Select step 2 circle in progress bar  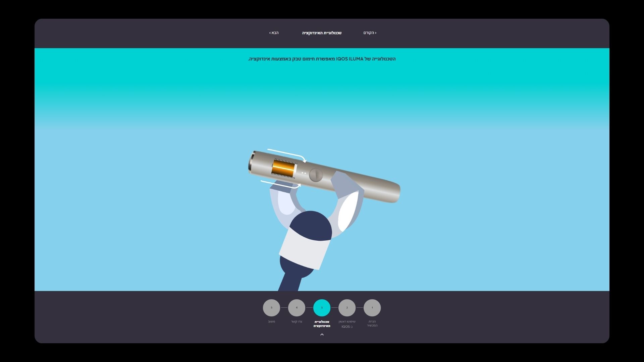(347, 308)
